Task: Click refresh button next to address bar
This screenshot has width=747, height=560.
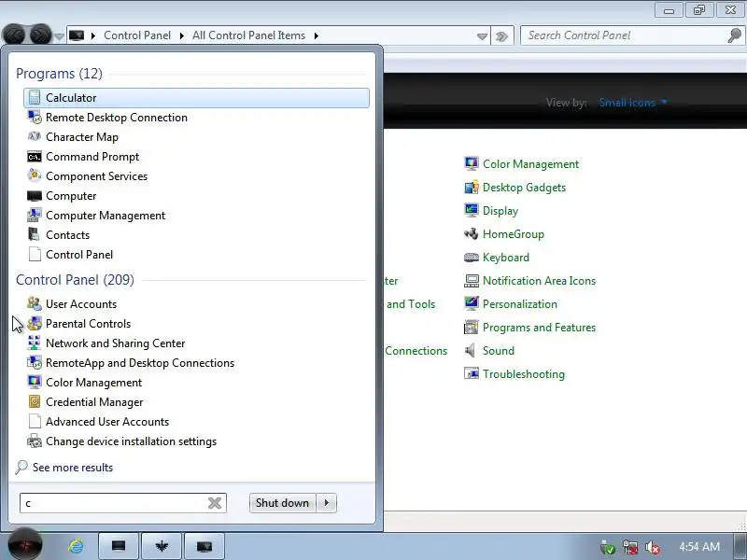Action: pos(501,36)
